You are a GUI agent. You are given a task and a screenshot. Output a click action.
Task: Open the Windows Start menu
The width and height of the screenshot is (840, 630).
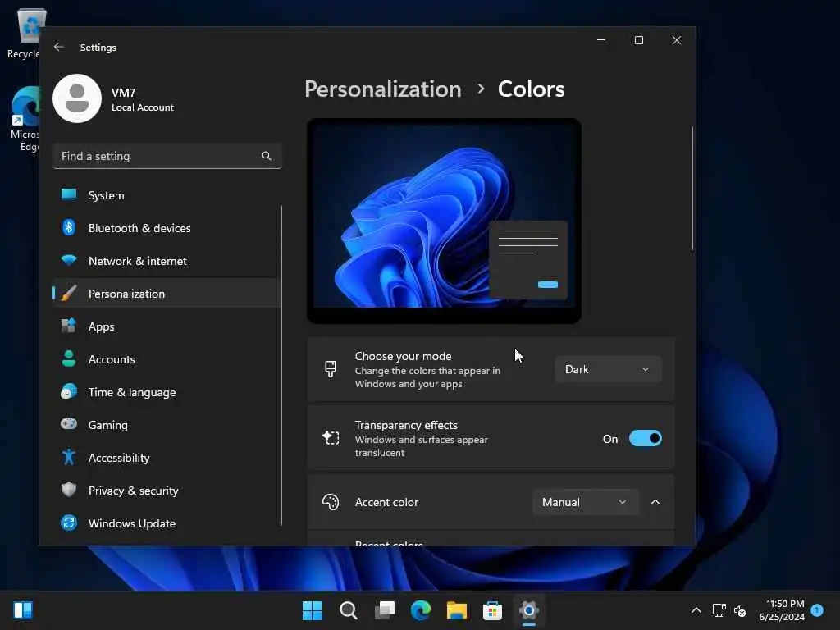tap(312, 610)
